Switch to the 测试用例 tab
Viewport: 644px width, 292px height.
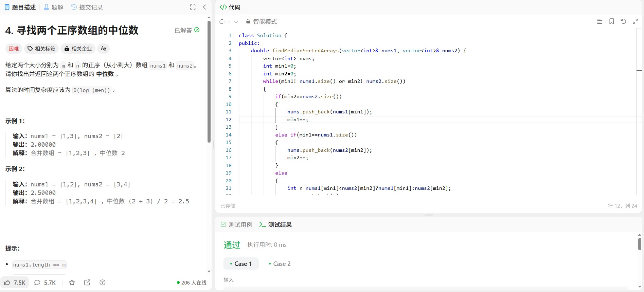(237, 224)
